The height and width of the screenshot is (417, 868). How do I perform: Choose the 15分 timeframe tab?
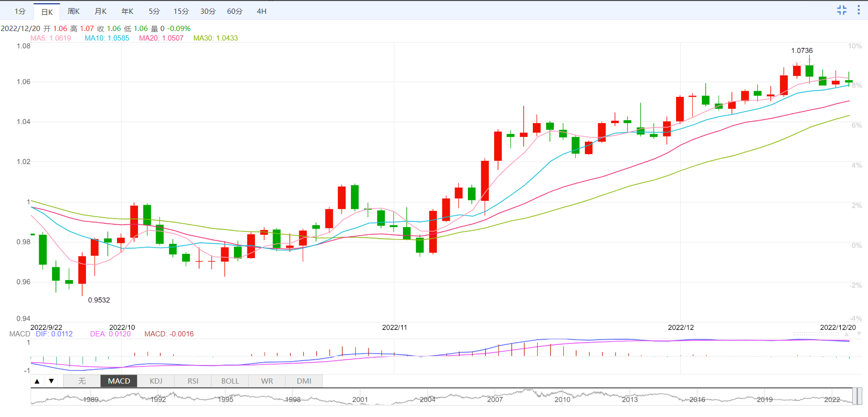pyautogui.click(x=181, y=11)
